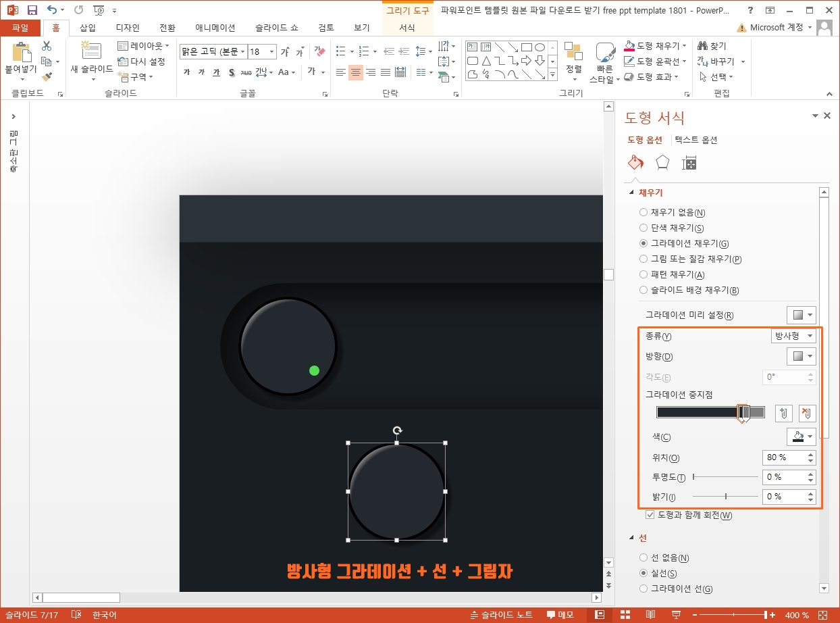The image size is (840, 623).
Task: Select the triangle shape in the shapes gallery
Action: pyautogui.click(x=486, y=61)
